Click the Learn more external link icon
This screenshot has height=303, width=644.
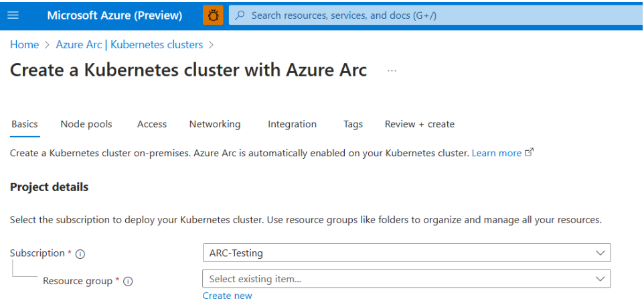click(x=530, y=153)
